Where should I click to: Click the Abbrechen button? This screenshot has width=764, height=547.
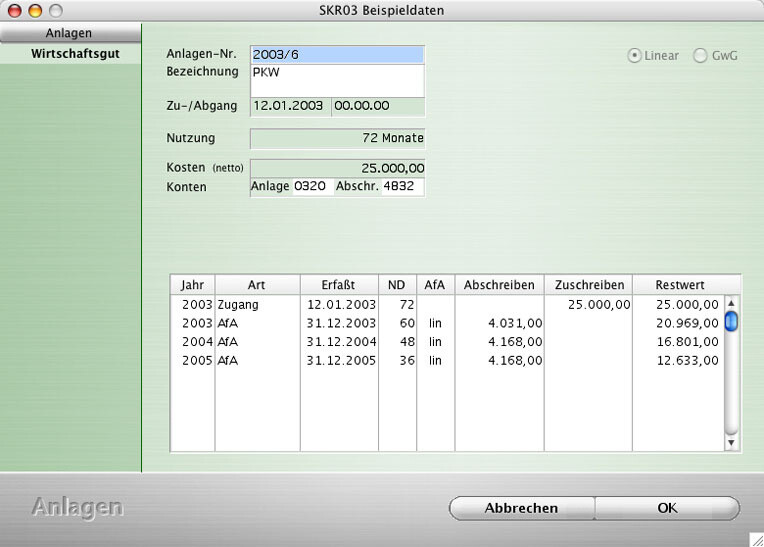[521, 508]
